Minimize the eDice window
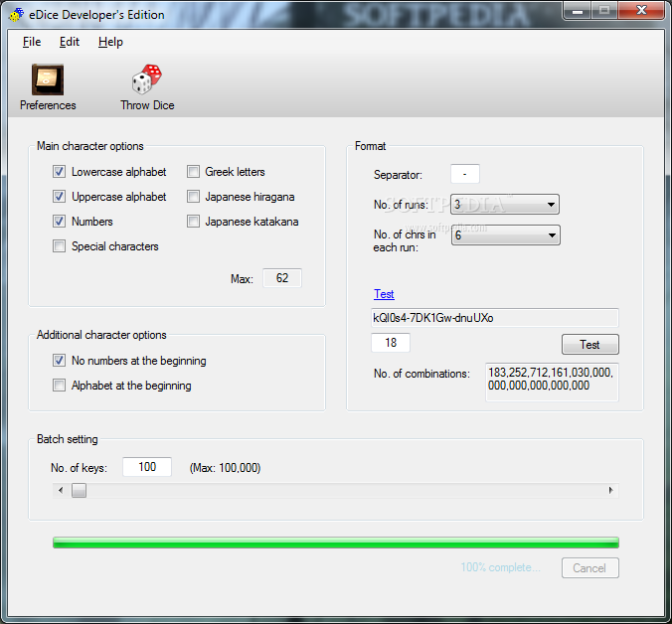This screenshot has height=624, width=672. [578, 10]
